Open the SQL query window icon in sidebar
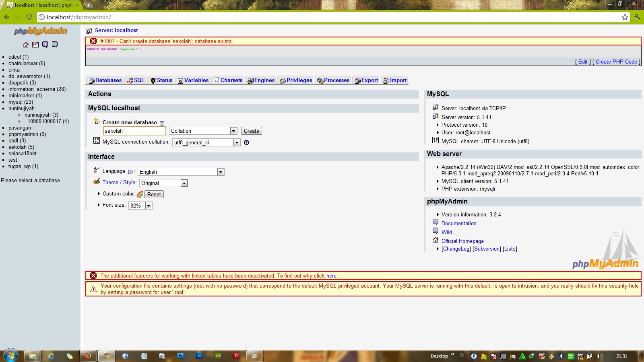 [35, 45]
